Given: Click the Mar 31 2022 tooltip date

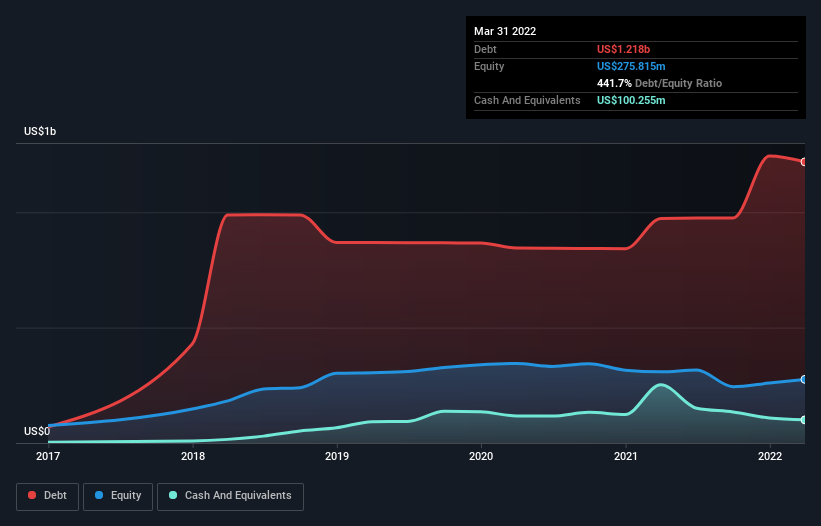Looking at the screenshot, I should click(505, 31).
